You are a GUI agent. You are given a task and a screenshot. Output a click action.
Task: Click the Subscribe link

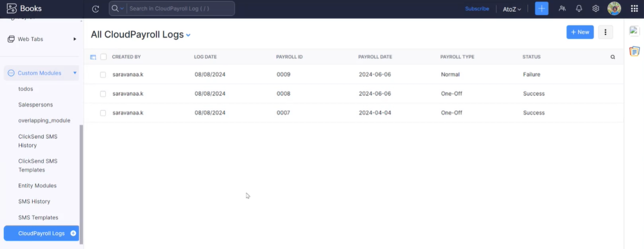point(477,9)
